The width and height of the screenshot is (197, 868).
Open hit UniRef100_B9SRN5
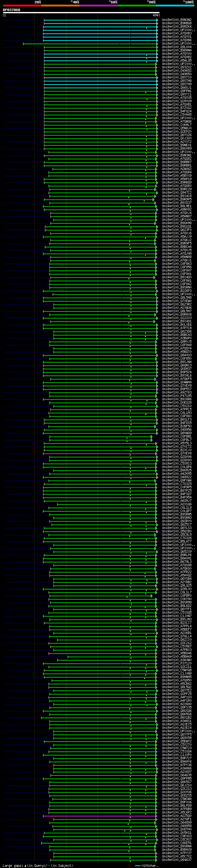(177, 515)
